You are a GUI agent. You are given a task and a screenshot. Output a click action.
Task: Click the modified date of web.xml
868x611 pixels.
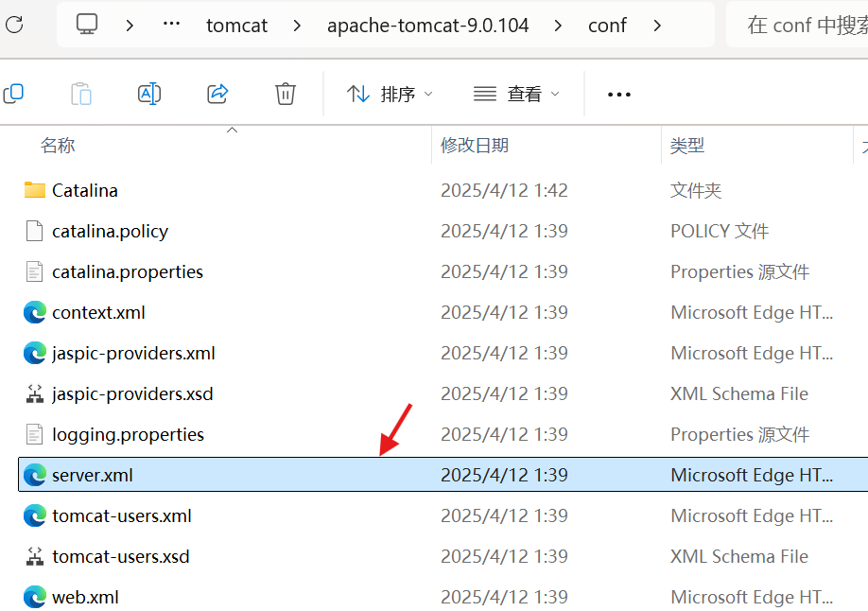504,597
